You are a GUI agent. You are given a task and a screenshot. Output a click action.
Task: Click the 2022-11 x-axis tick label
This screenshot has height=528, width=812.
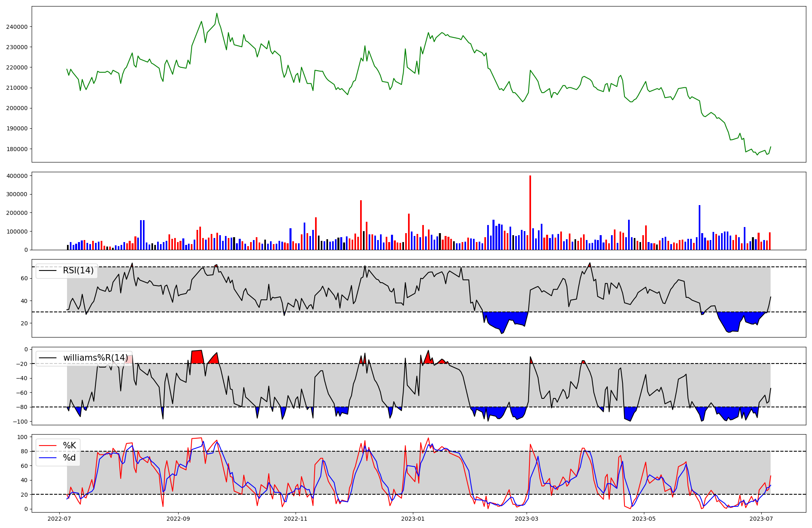coord(296,519)
